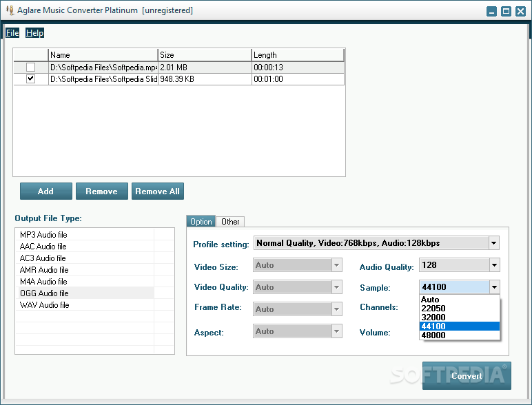Screen dimensions: 532x405
Task: Close the Aglare Music Converter window
Action: point(520,12)
